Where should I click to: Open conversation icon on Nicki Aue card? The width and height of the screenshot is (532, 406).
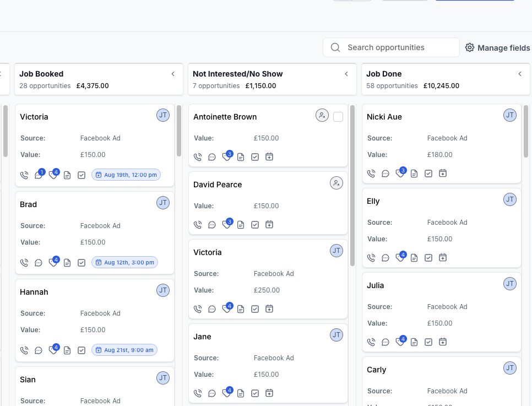386,174
